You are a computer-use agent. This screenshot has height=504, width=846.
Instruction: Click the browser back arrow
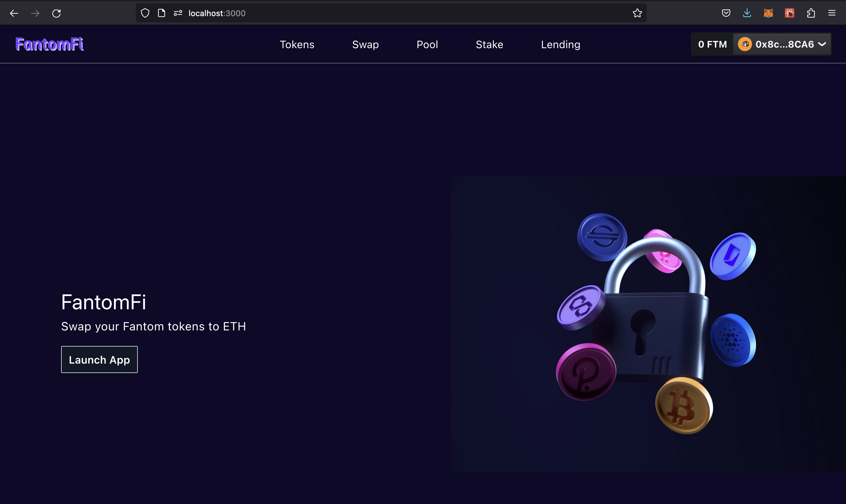[x=14, y=13]
